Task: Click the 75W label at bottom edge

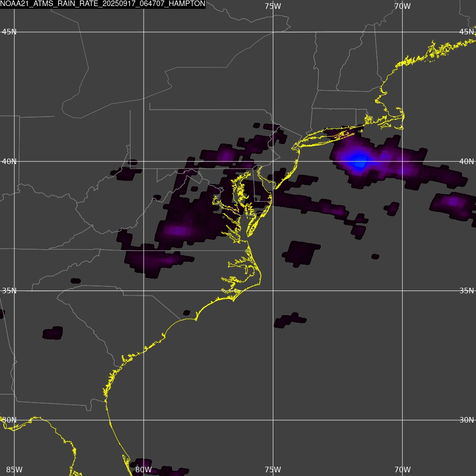Action: (x=273, y=469)
